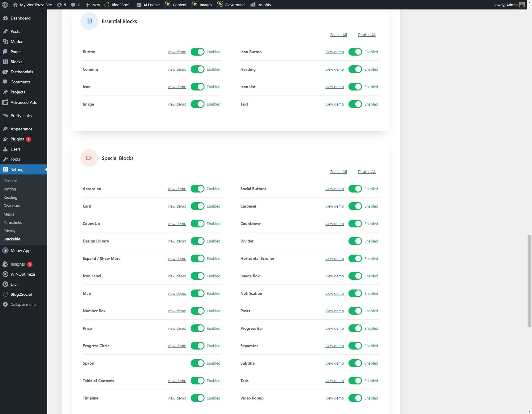Click the Images sun icon in admin bar
Screen dimensions: 532x414
point(194,4)
